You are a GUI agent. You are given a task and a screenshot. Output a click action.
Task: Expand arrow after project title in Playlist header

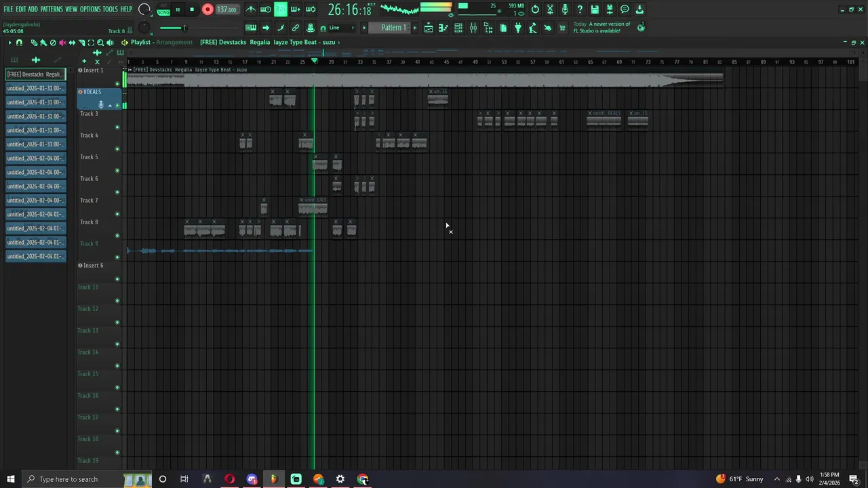pyautogui.click(x=338, y=42)
